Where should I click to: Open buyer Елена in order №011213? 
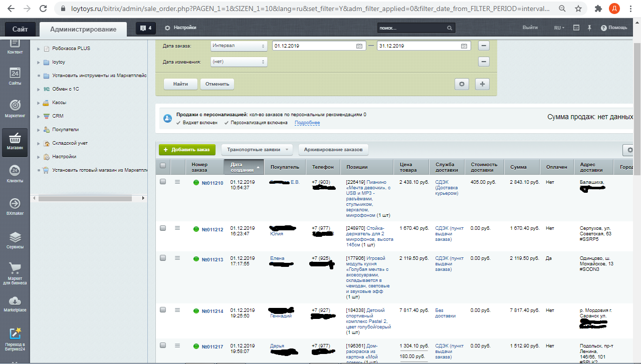pos(277,258)
